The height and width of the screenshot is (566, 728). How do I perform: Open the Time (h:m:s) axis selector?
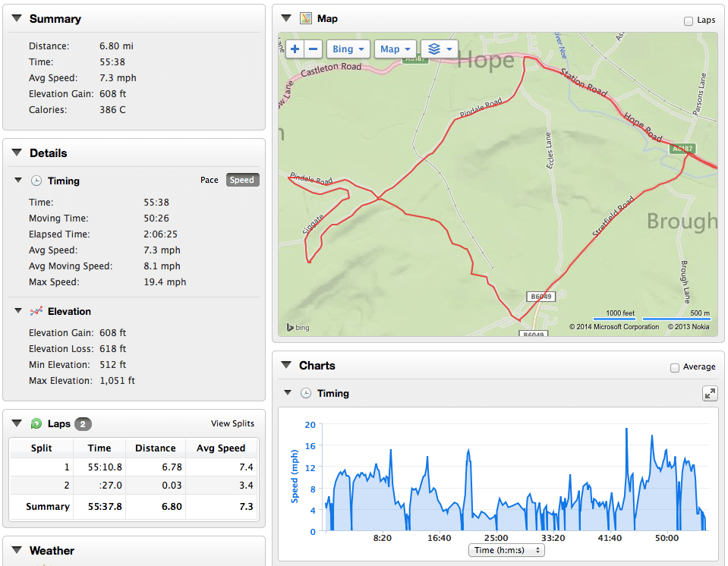(x=507, y=550)
